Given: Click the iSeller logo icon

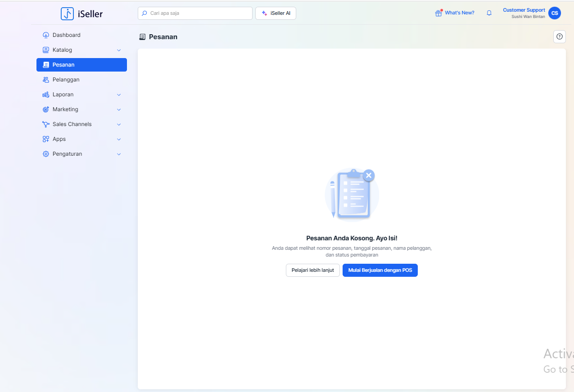Looking at the screenshot, I should 67,14.
